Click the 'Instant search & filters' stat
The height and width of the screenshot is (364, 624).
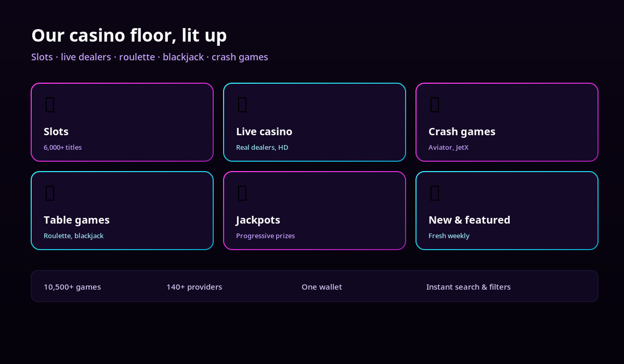(x=469, y=287)
